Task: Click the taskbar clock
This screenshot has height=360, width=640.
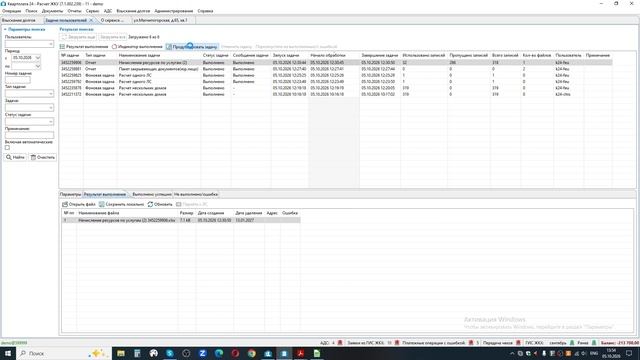Action: tap(611, 353)
